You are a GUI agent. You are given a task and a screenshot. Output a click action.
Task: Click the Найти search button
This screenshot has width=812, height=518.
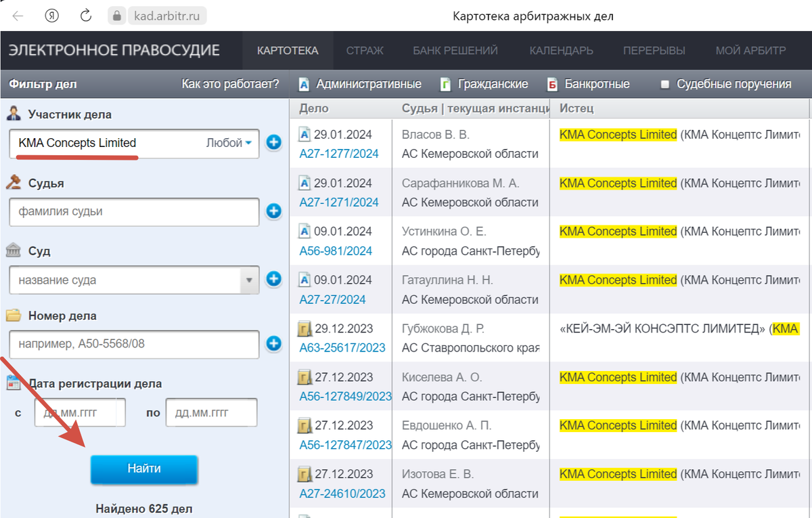coord(144,469)
